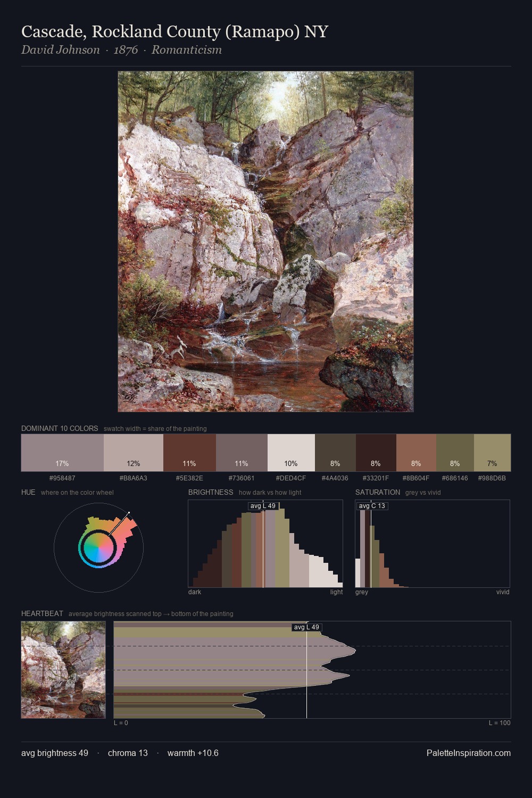Image resolution: width=532 pixels, height=798 pixels.
Task: Click hex code label #DED4CF
Action: point(291,478)
